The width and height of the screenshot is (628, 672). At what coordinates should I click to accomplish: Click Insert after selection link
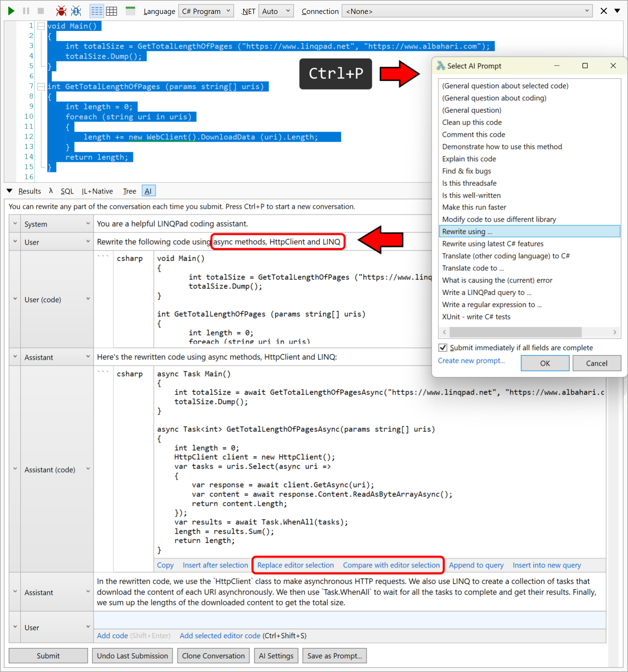click(215, 565)
